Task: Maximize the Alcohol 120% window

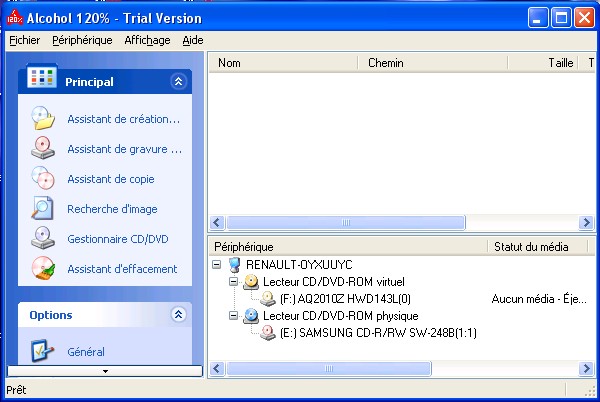Action: click(561, 18)
